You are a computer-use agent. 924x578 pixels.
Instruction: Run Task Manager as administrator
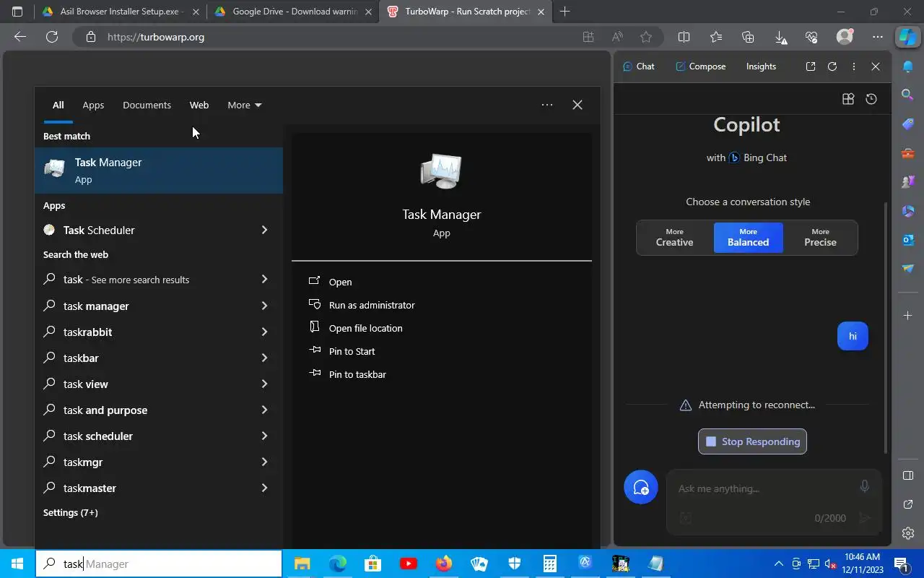click(371, 305)
